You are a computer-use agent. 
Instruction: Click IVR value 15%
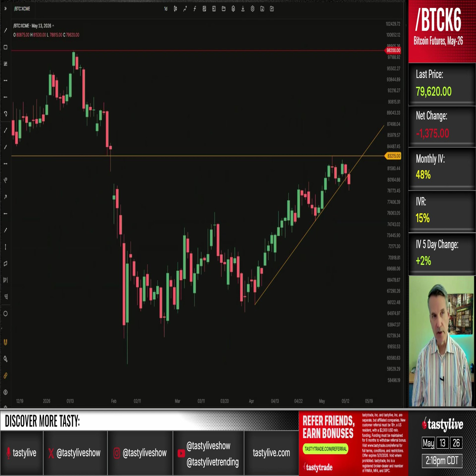pyautogui.click(x=423, y=218)
